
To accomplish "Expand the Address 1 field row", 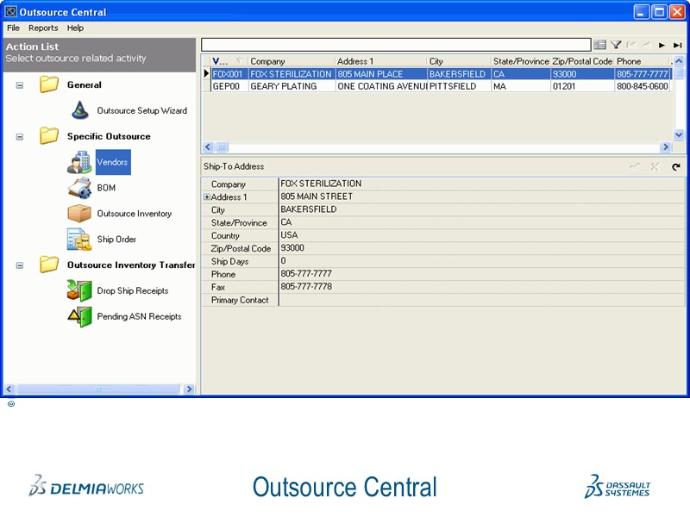I will pos(207,197).
